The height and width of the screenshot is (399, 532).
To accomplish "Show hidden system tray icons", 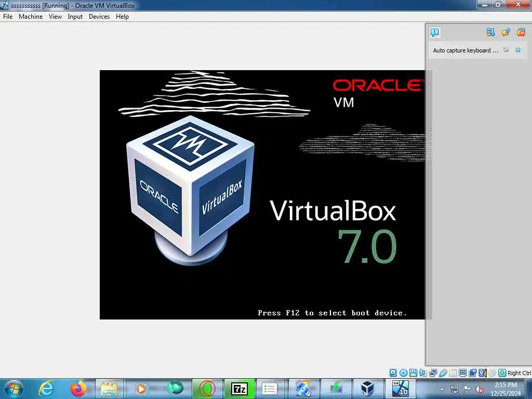I will tap(442, 389).
